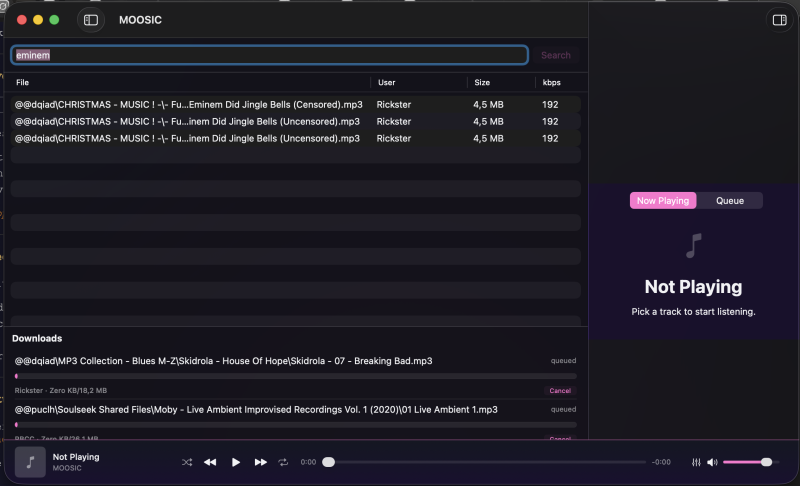Click progress bar of Live Ambient download
The height and width of the screenshot is (486, 800).
(296, 425)
